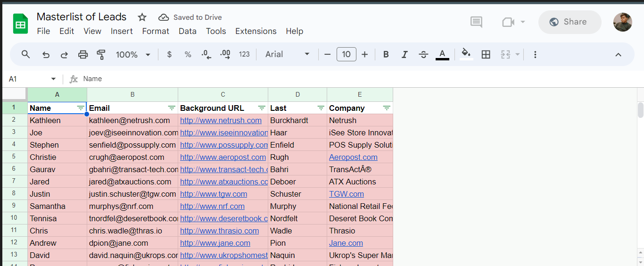Click the merge cells icon
This screenshot has height=266, width=644.
tap(505, 55)
